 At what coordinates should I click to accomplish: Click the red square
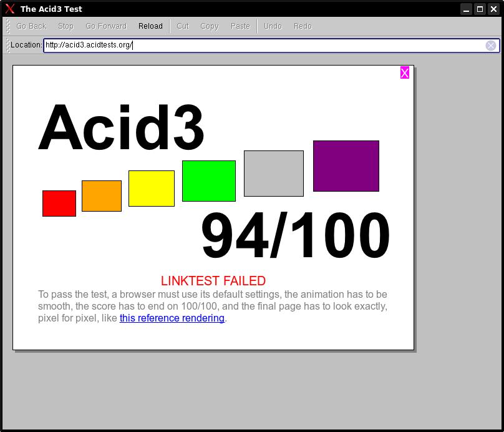coord(59,204)
